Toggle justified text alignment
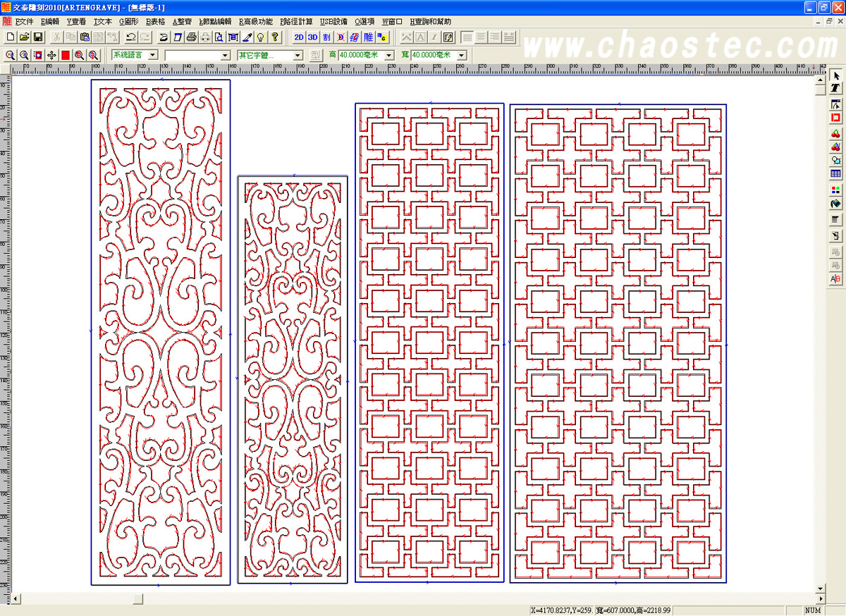Image resolution: width=846 pixels, height=616 pixels. pos(508,37)
